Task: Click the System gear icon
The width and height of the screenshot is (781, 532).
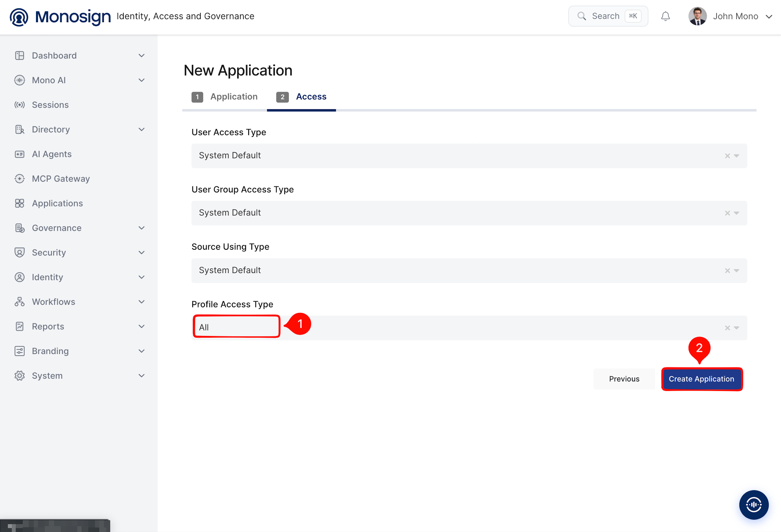Action: tap(19, 376)
